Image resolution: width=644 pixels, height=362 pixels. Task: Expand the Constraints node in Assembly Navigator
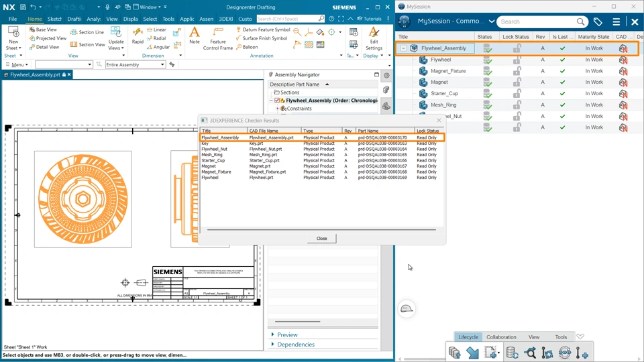click(278, 109)
